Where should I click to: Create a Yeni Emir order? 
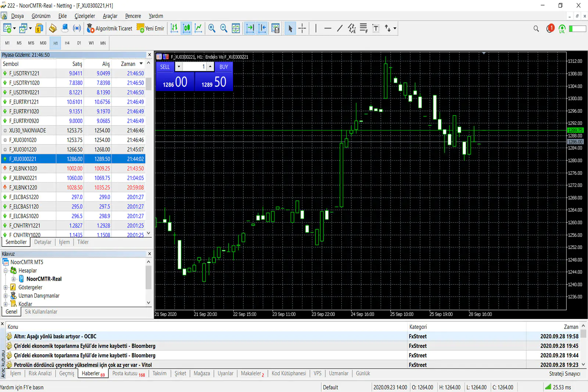tap(150, 28)
